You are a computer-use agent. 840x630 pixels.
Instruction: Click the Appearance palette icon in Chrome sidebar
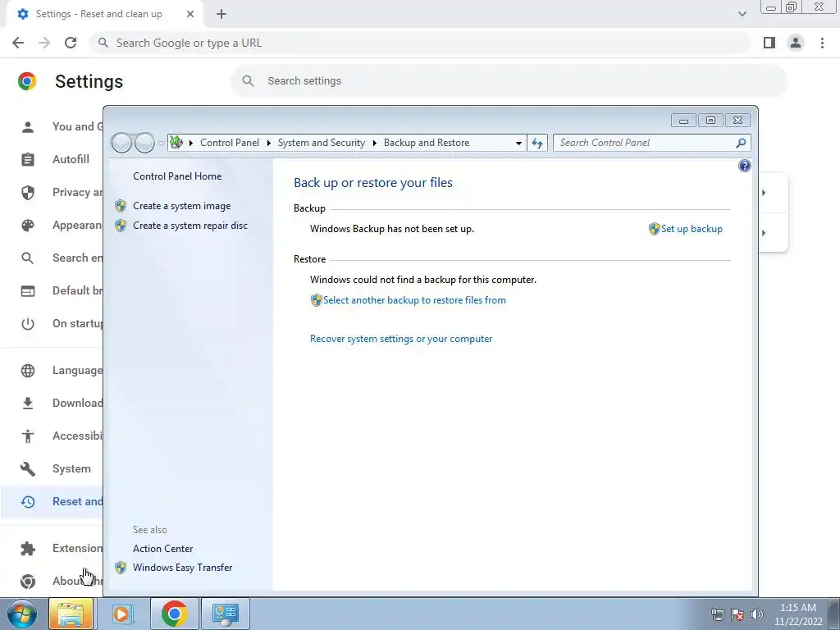28,226
